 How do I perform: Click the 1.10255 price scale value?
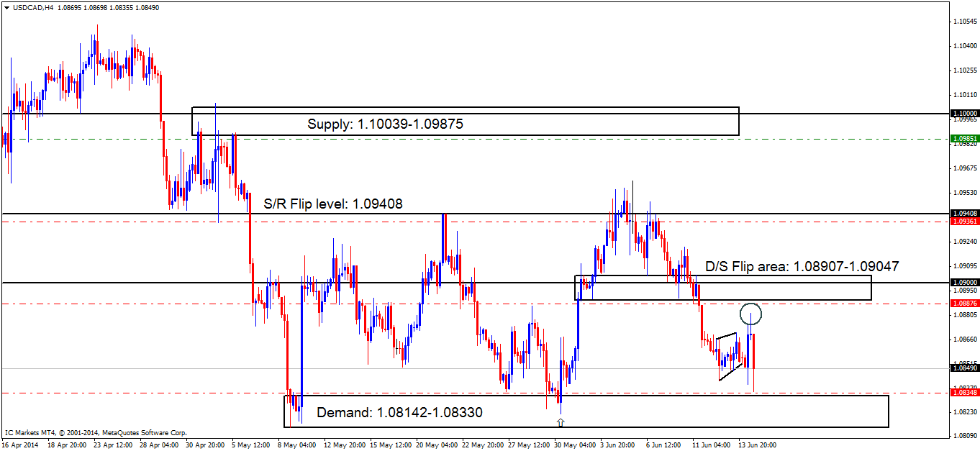pyautogui.click(x=964, y=70)
